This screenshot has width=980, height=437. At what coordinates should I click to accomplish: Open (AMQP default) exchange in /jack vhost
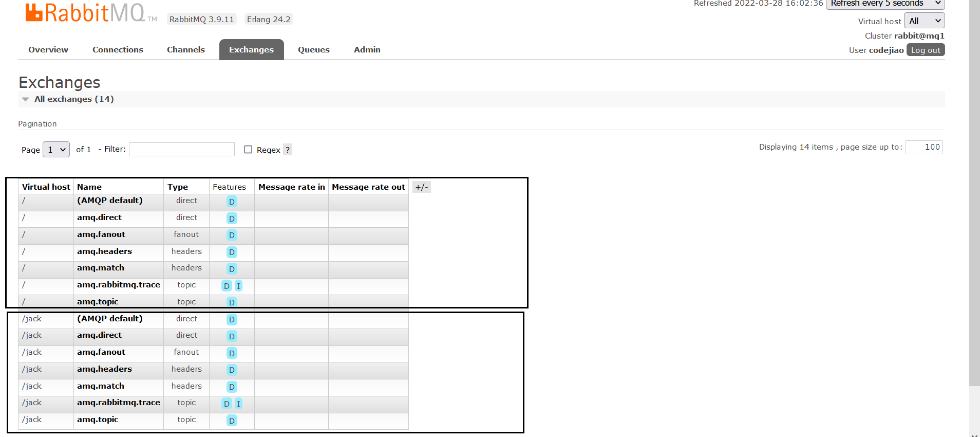[110, 319]
